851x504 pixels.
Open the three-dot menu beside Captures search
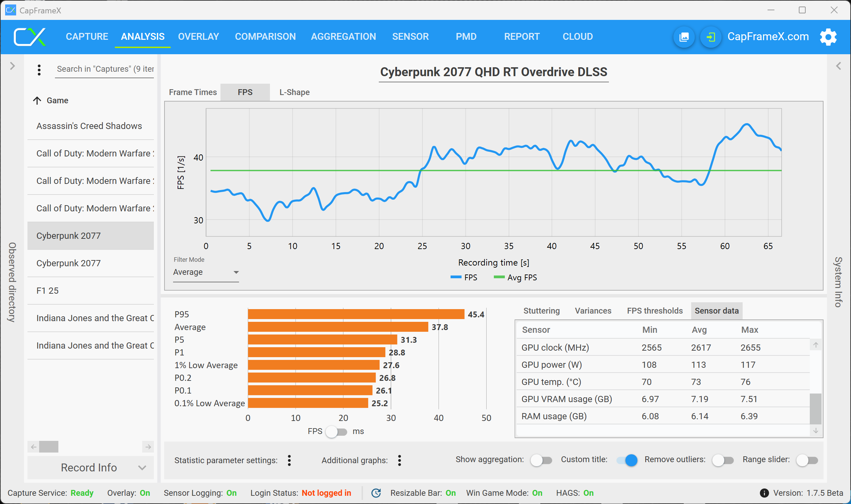[39, 70]
